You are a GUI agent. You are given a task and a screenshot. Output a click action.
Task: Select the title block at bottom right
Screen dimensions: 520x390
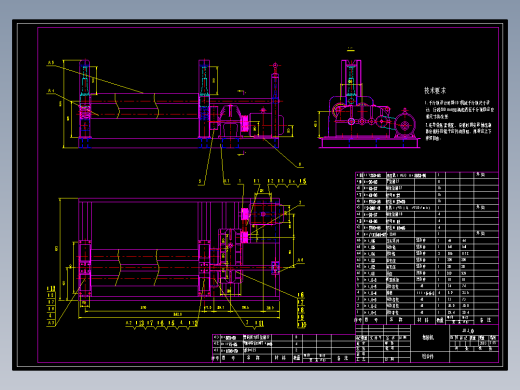[x=427, y=343]
